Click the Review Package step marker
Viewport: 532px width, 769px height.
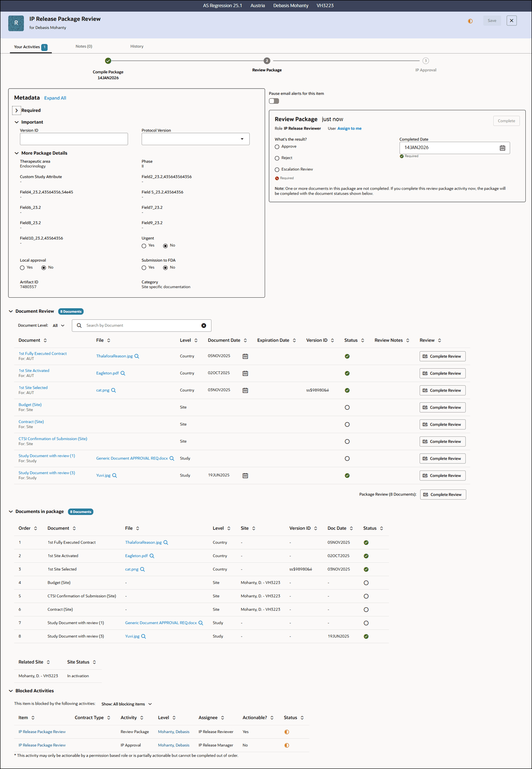click(267, 61)
